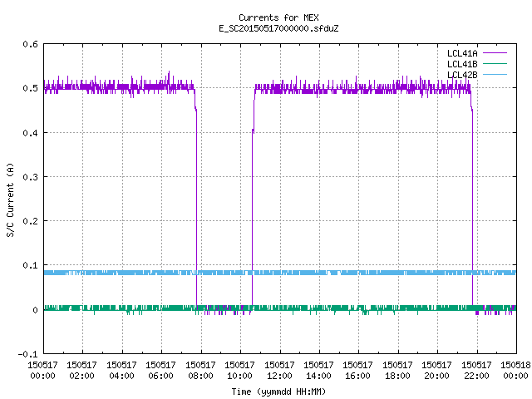The image size is (532, 399).
Task: Click the x-axis tick '150517 04:00'
Action: [121, 370]
